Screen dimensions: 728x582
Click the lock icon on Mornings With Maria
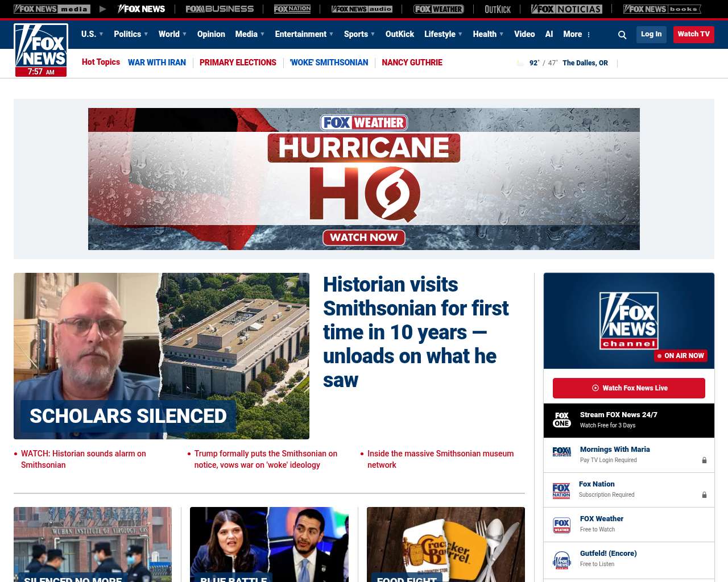coord(704,460)
